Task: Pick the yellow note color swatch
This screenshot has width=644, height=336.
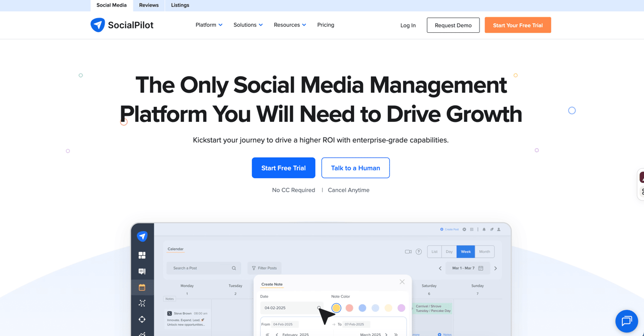Action: coord(336,308)
